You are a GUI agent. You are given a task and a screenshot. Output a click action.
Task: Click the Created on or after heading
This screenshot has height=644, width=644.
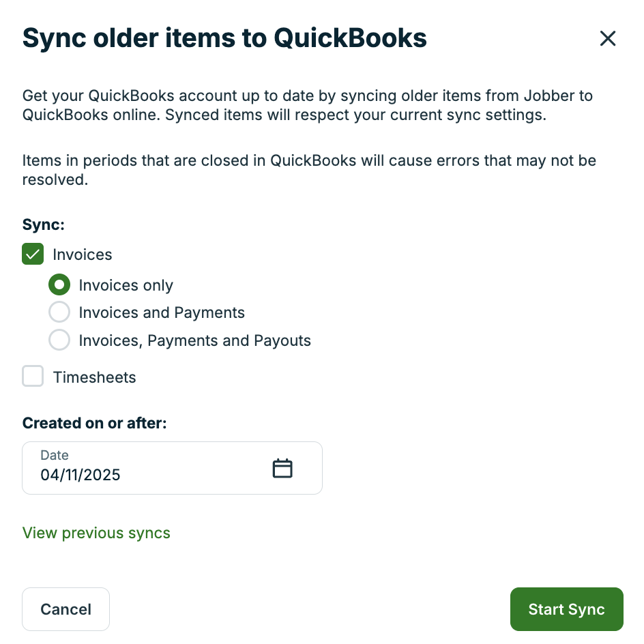[x=94, y=423]
